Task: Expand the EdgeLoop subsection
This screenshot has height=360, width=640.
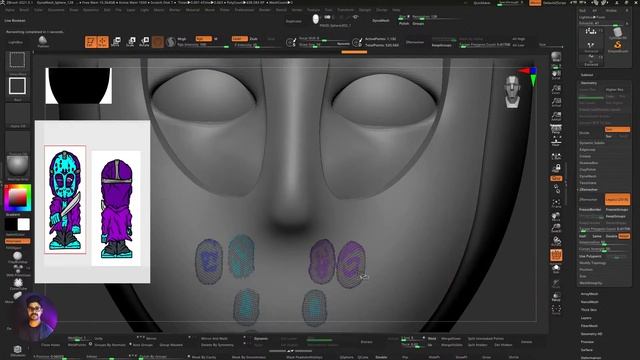Action: [587, 149]
